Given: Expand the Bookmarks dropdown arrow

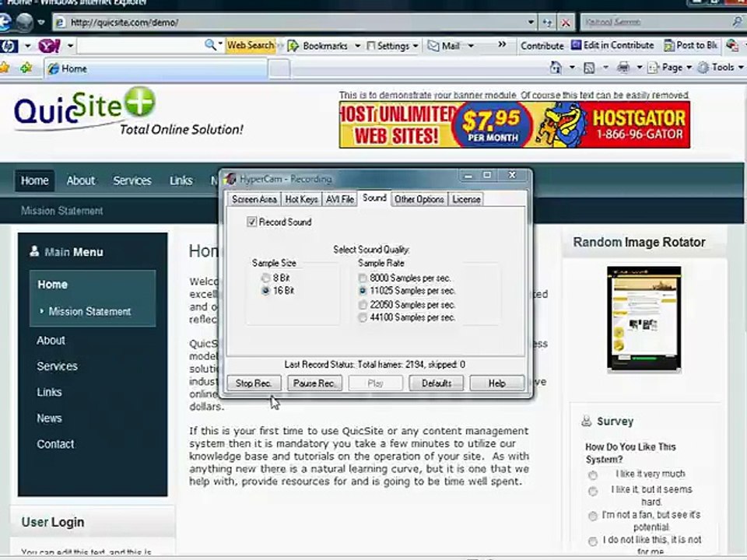Looking at the screenshot, I should (x=357, y=46).
